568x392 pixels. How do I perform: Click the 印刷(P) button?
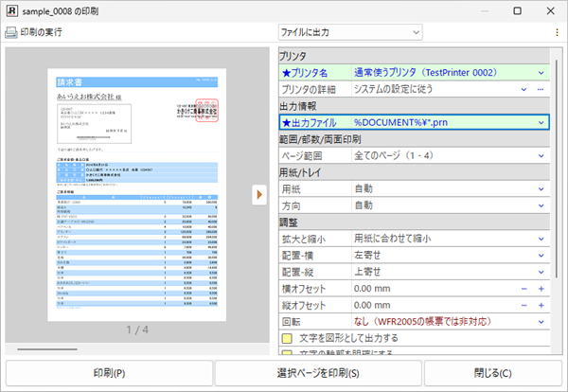[109, 373]
